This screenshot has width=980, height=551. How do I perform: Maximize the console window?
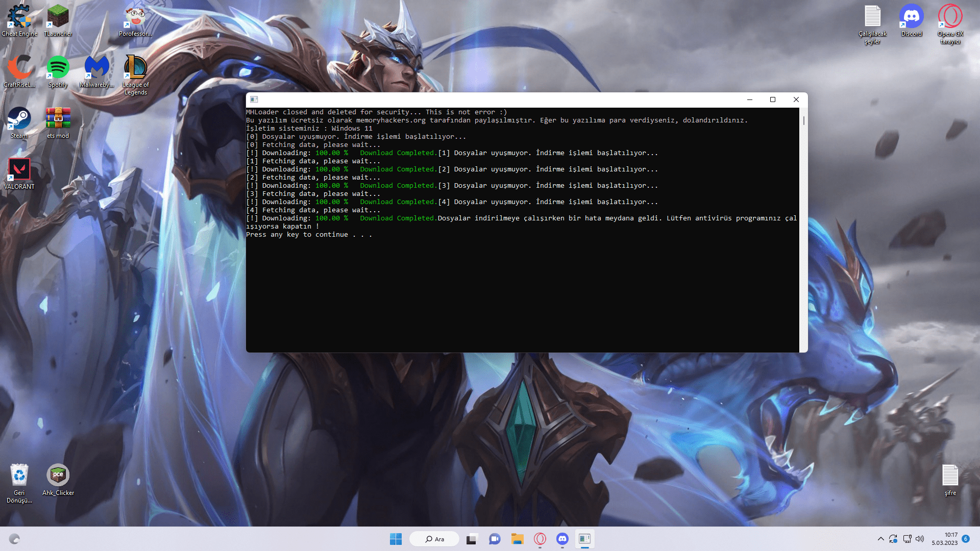tap(773, 99)
